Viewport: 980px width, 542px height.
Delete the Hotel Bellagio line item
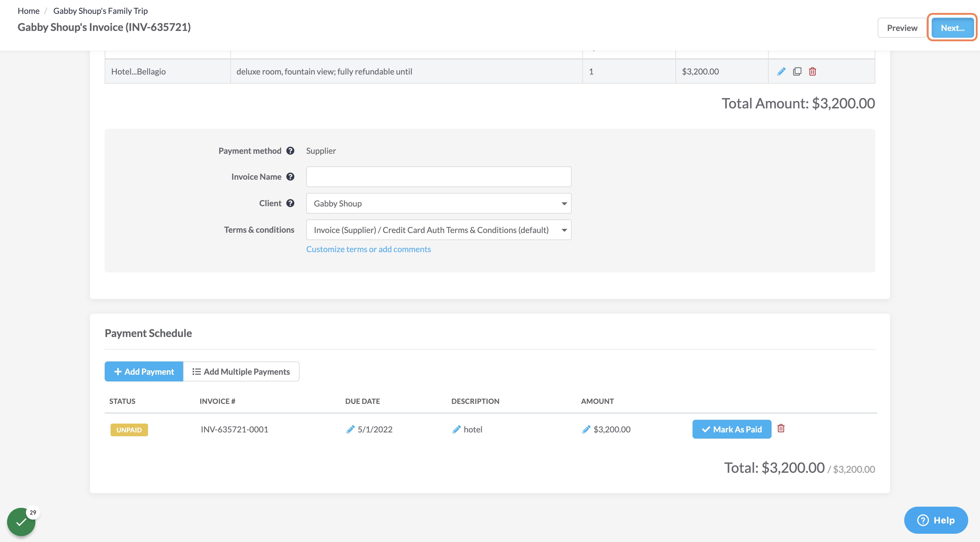[812, 72]
